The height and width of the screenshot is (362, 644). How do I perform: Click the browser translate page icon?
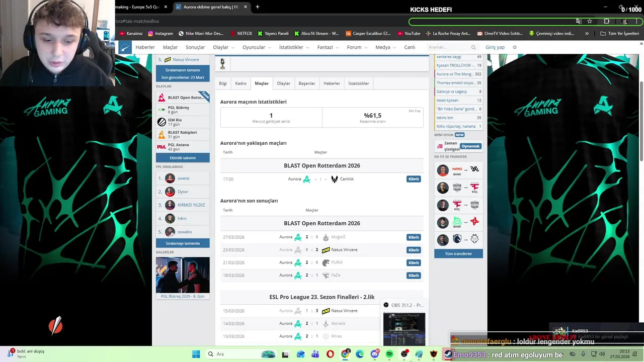click(x=579, y=21)
